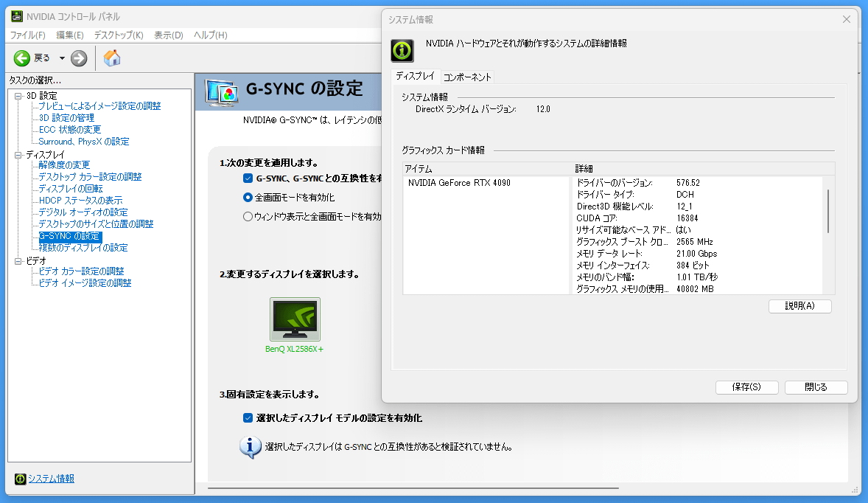
Task: Click the G-SYNC settings header monitor icon
Action: click(x=222, y=92)
